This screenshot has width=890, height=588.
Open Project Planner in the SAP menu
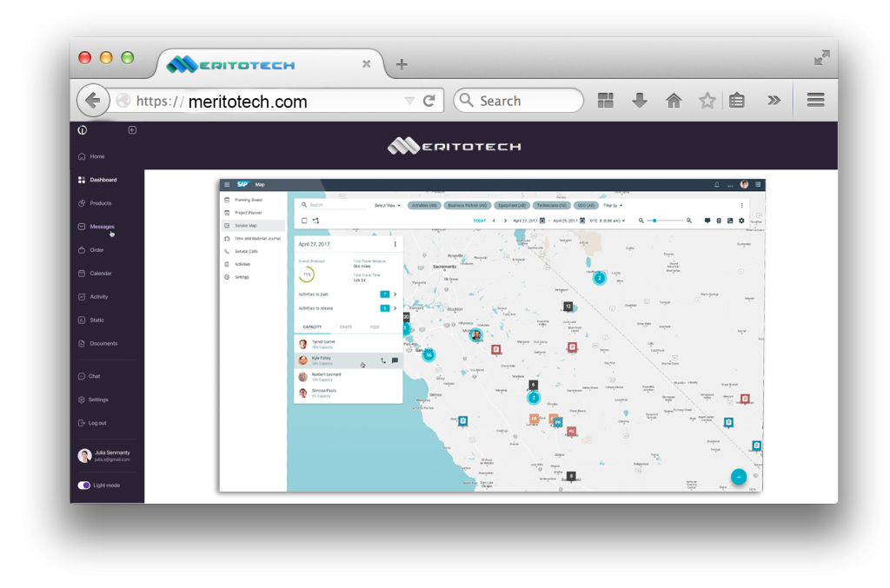[x=243, y=213]
